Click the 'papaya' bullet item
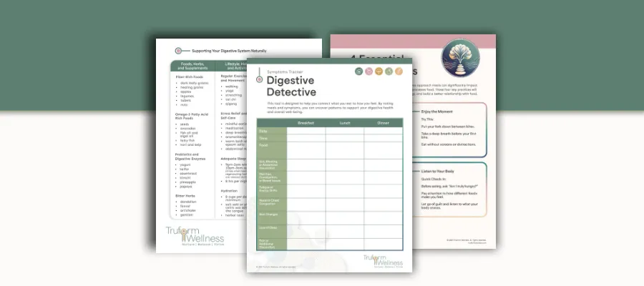644x286 pixels. 186,186
